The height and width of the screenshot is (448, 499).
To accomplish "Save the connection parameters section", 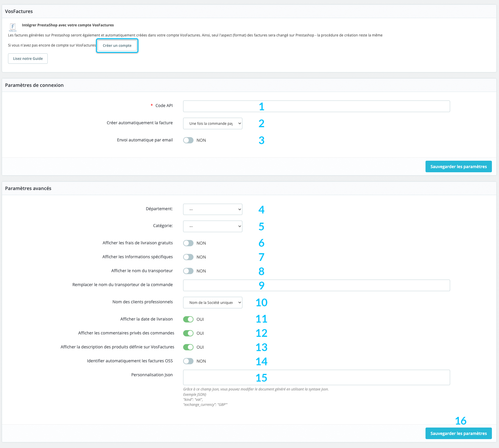I will tap(458, 167).
